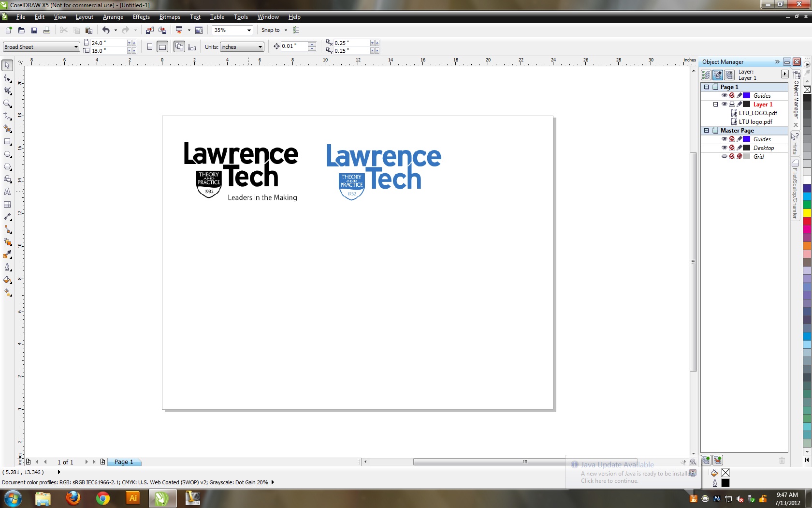Click New Layer button in Object Manager

(x=706, y=460)
